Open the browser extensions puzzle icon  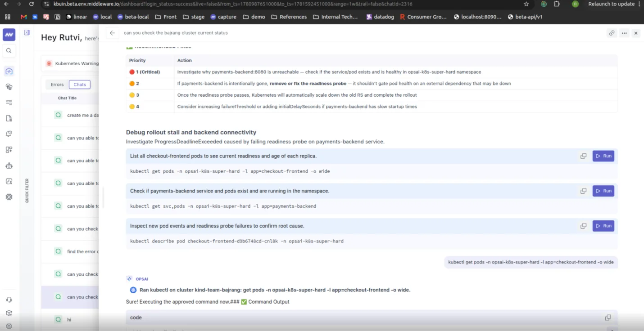tap(557, 4)
